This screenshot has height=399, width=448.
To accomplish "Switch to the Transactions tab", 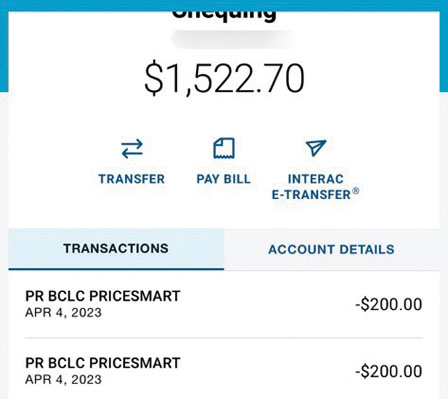I will [116, 249].
